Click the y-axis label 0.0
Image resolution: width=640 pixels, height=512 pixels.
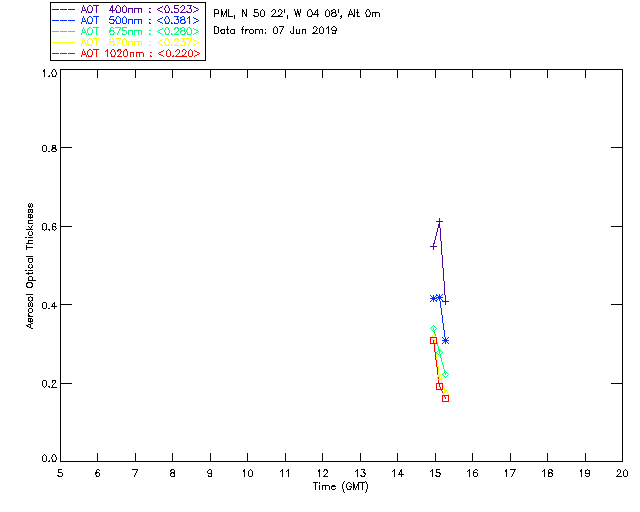pyautogui.click(x=49, y=459)
